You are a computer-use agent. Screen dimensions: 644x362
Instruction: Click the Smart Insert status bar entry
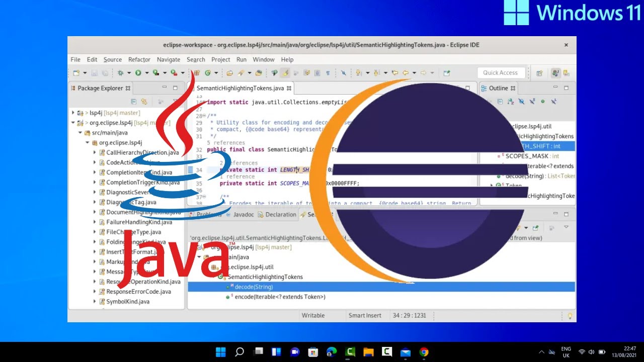pos(366,315)
